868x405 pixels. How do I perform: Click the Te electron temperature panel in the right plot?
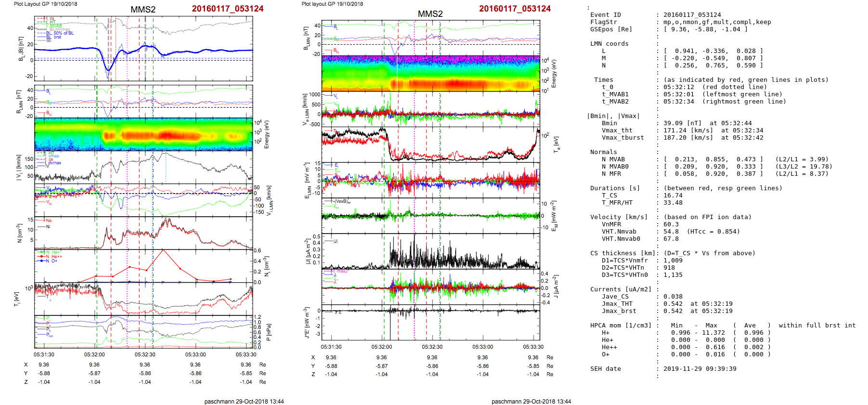coord(431,144)
